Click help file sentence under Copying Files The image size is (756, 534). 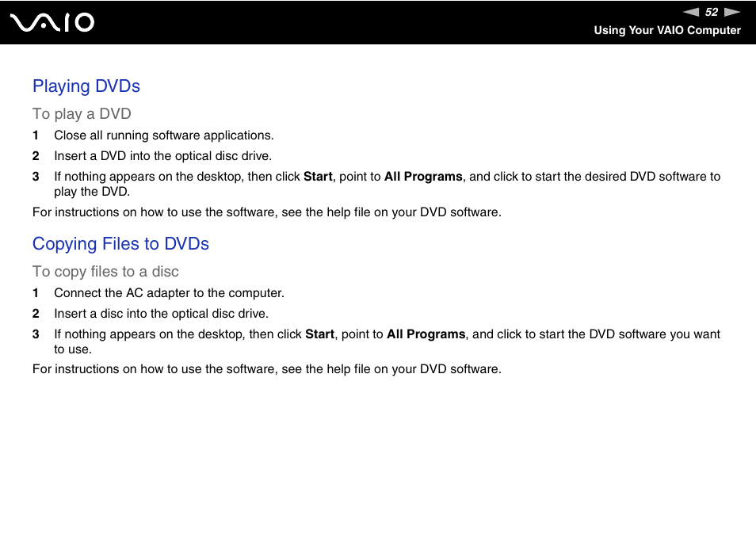pos(266,369)
